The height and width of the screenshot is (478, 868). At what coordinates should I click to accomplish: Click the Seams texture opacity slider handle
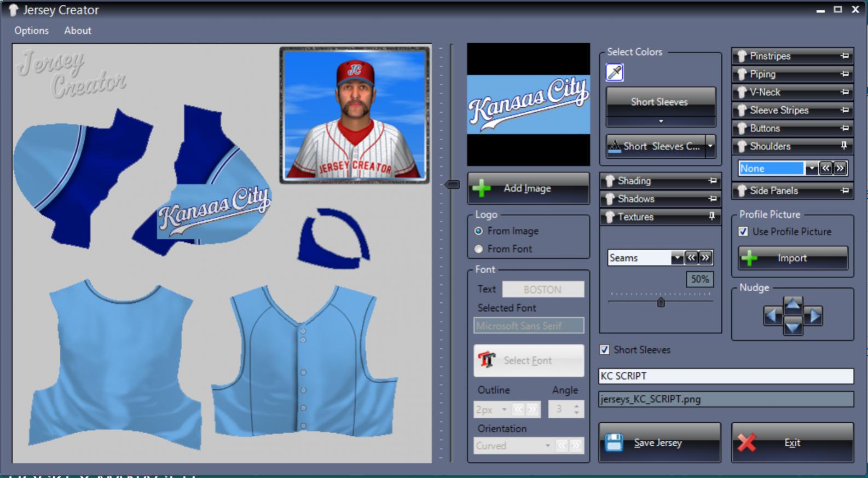661,302
